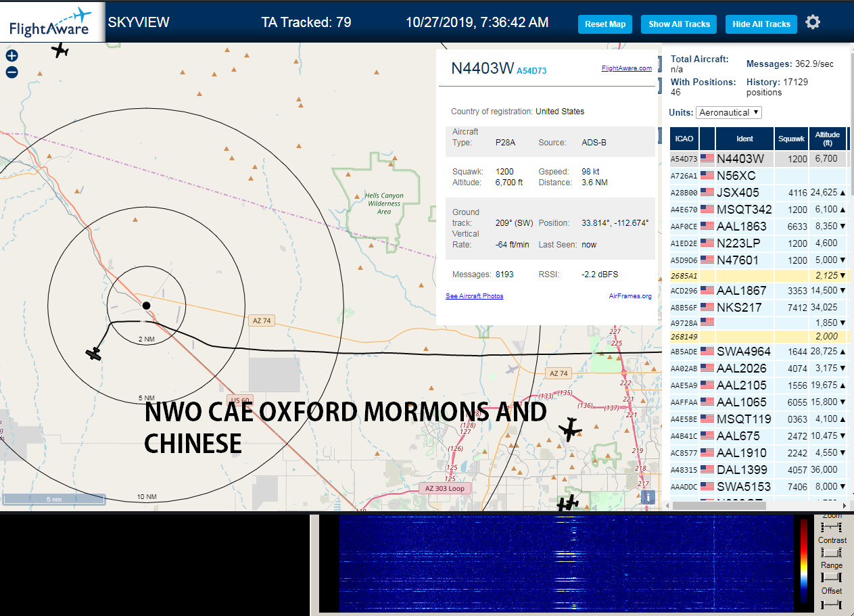Click the US flag in A9728A row
The width and height of the screenshot is (854, 616).
(x=707, y=323)
